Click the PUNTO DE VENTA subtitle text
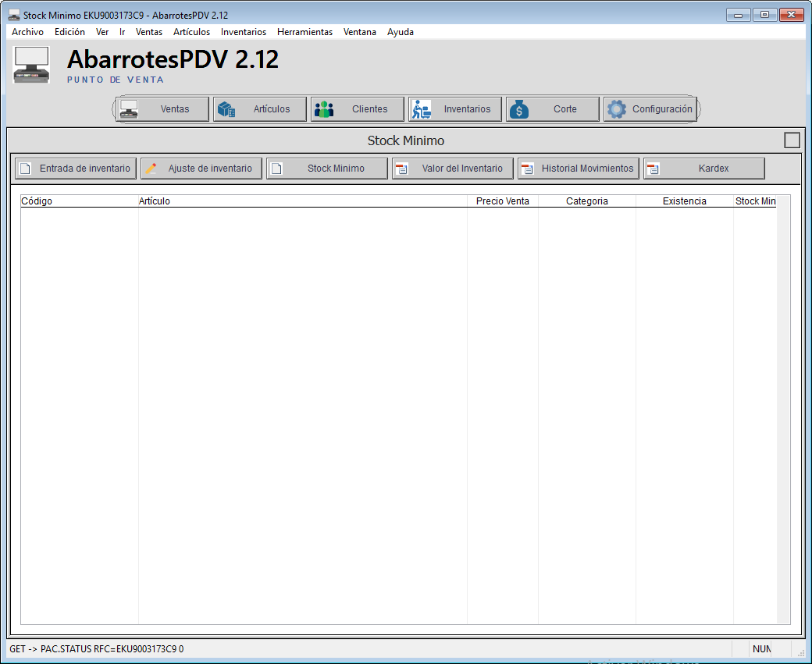 (x=116, y=80)
